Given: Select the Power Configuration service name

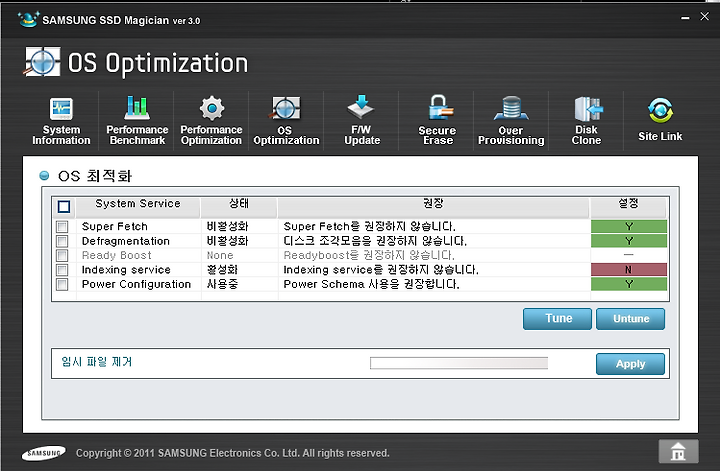Looking at the screenshot, I should (136, 284).
